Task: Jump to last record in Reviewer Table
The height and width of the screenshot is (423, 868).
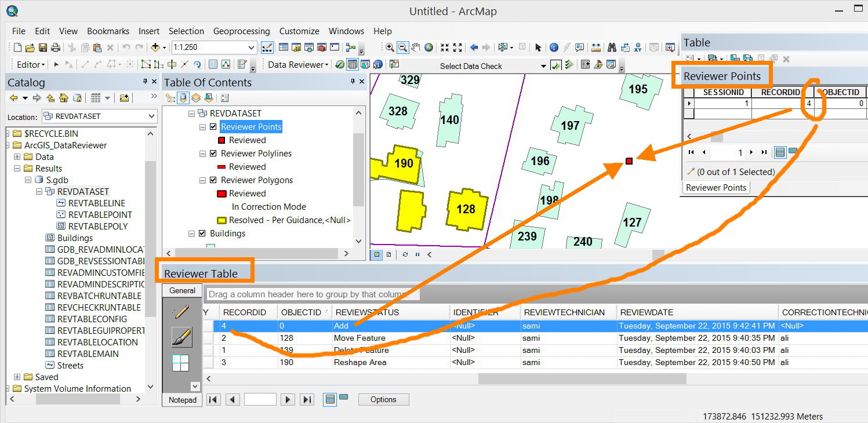Action: click(307, 399)
